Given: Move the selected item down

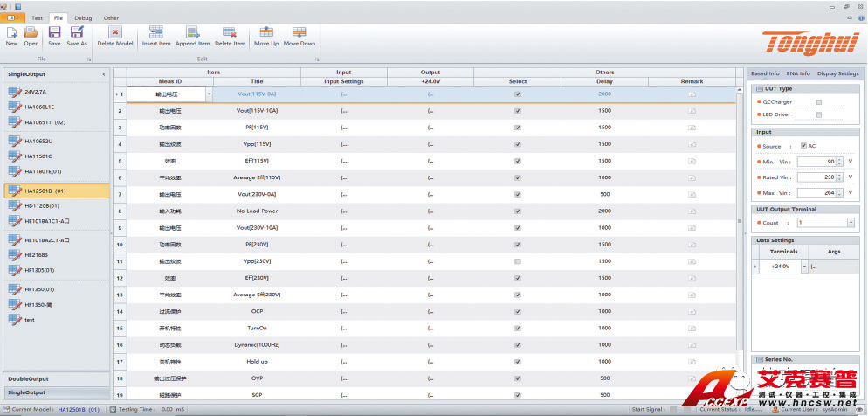Looking at the screenshot, I should point(299,31).
